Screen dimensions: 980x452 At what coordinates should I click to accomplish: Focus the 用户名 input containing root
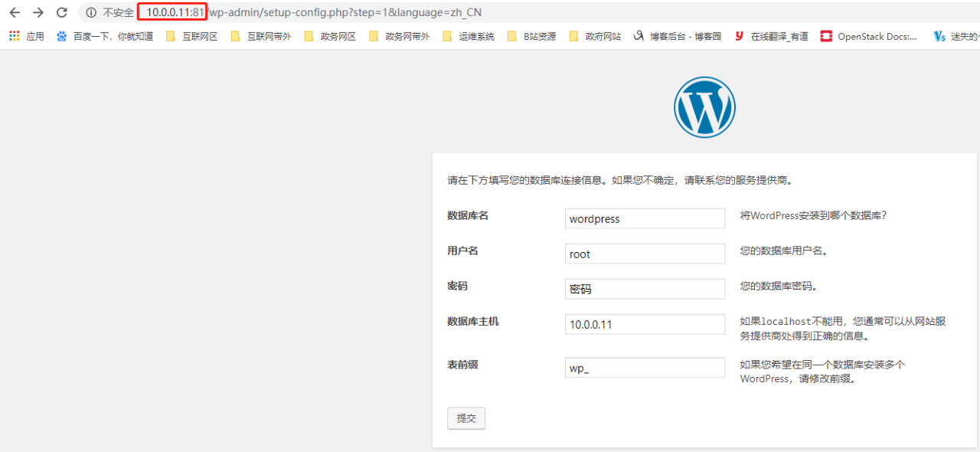645,254
